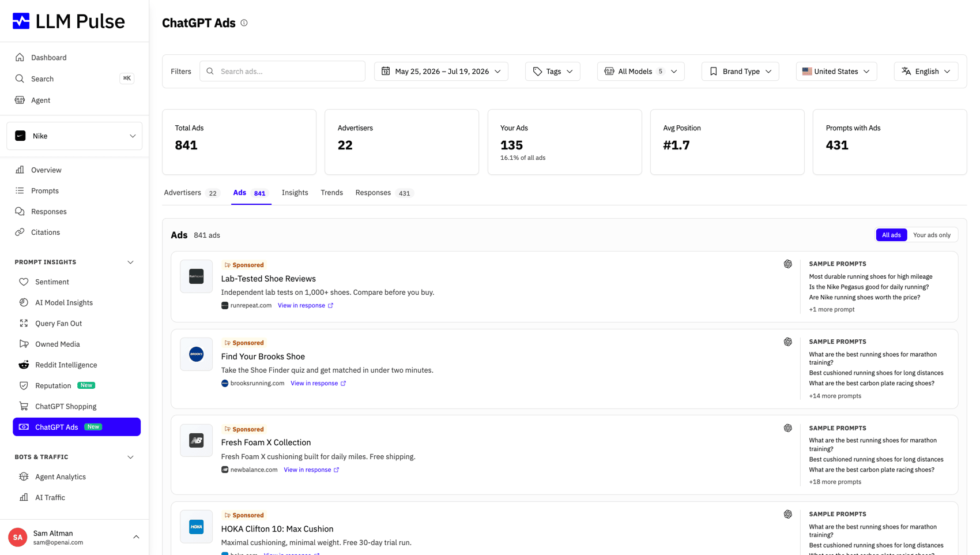Open the English language dropdown
Screen dimensions: 980x555
pos(926,72)
